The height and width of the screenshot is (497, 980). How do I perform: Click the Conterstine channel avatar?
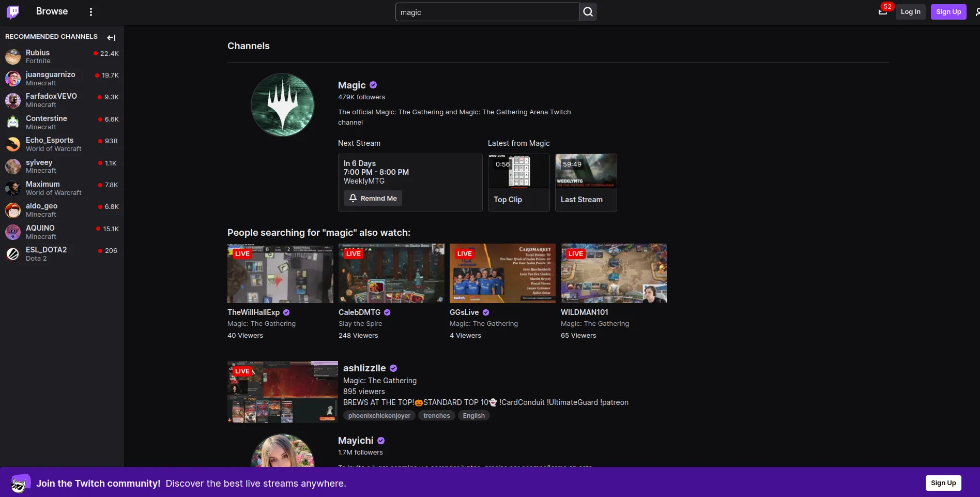[13, 122]
